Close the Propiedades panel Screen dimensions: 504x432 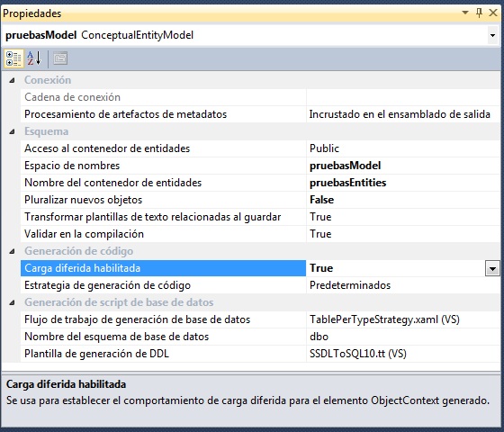click(493, 13)
